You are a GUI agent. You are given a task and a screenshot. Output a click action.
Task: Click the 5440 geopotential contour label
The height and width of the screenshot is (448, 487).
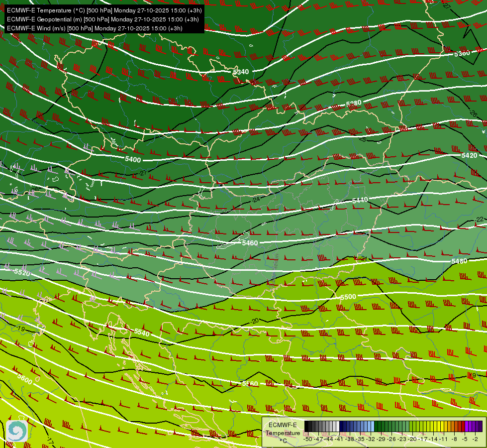click(x=360, y=200)
